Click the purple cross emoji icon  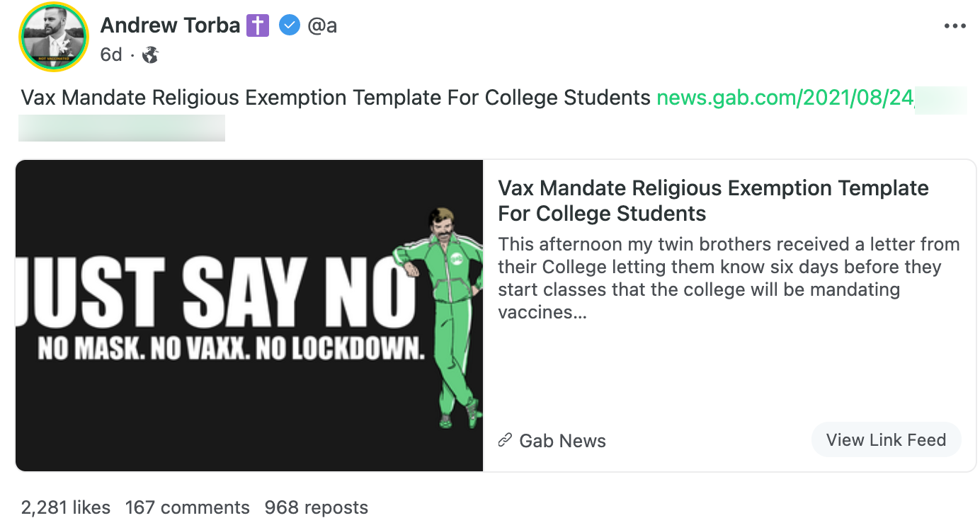pyautogui.click(x=258, y=26)
